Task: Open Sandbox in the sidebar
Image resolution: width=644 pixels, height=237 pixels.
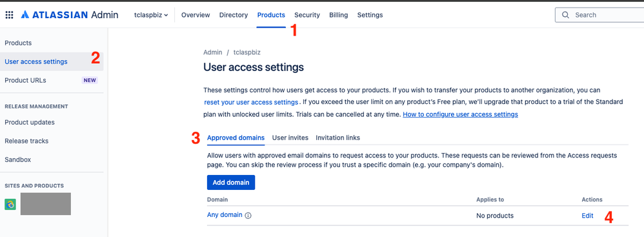Action: click(17, 160)
